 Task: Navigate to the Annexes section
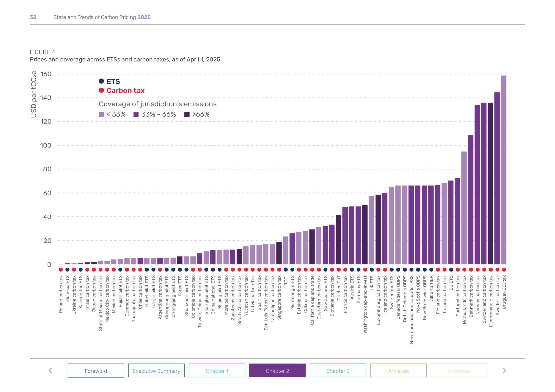point(398,371)
